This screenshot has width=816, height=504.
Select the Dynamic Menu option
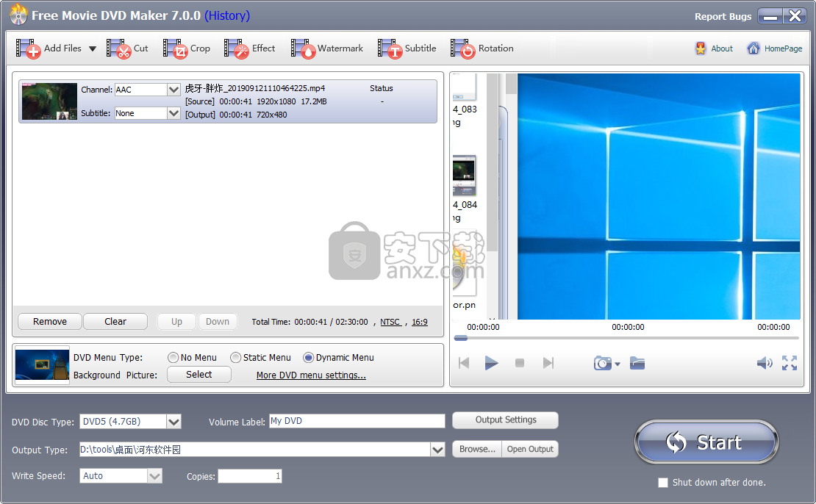click(x=310, y=358)
